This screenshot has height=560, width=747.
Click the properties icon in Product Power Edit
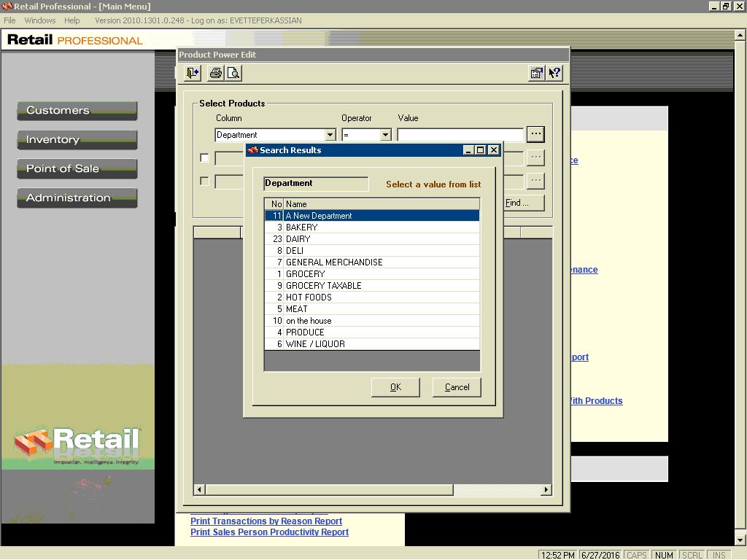click(x=537, y=73)
